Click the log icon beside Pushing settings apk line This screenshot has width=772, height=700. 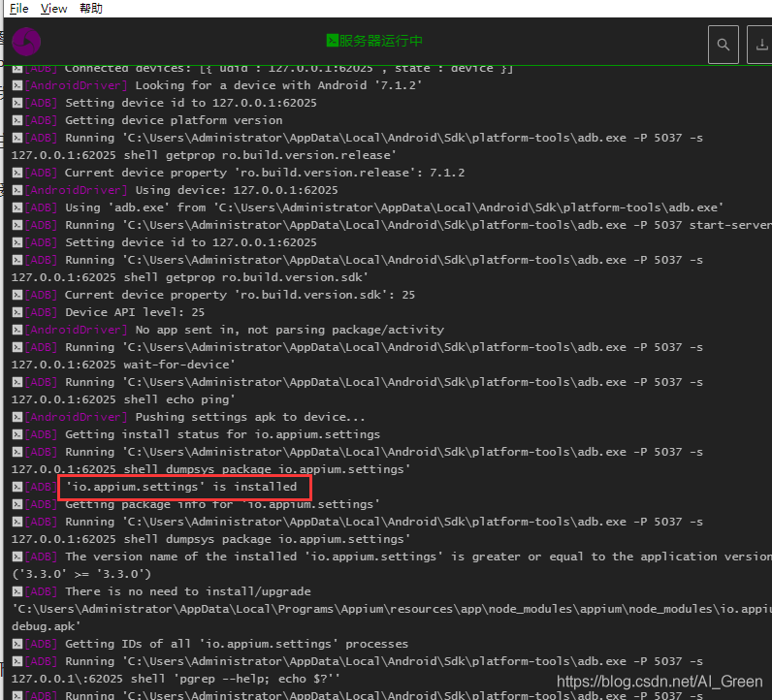17,417
